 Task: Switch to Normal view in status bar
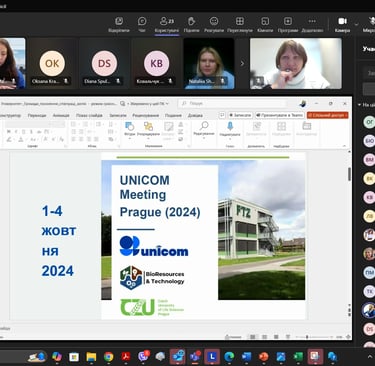click(253, 337)
